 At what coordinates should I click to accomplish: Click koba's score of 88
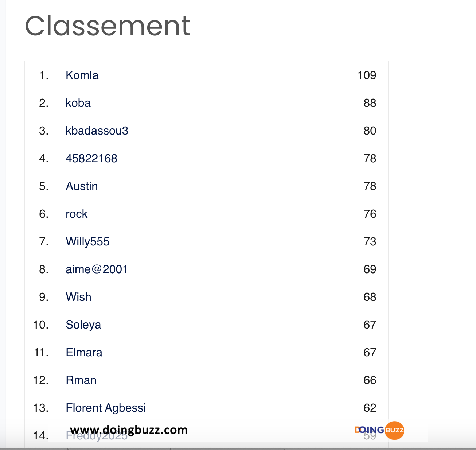pos(370,103)
